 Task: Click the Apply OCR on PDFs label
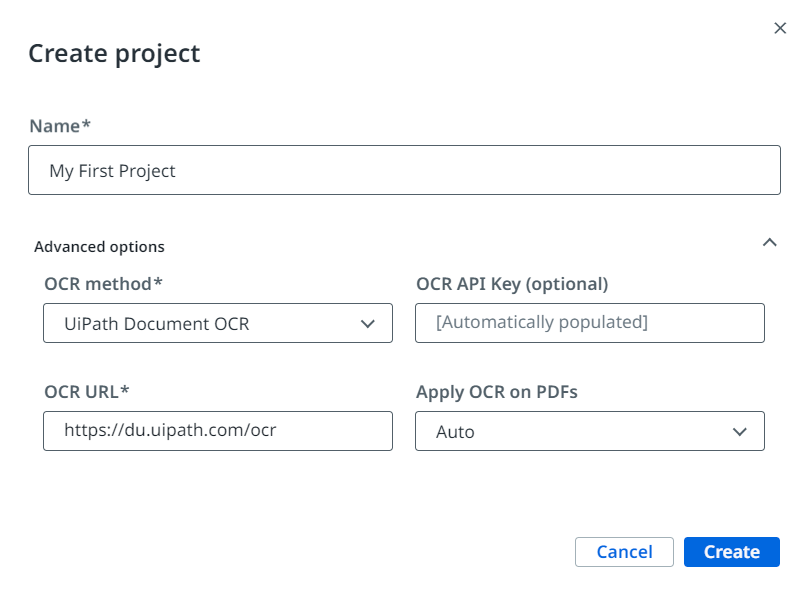pos(497,392)
